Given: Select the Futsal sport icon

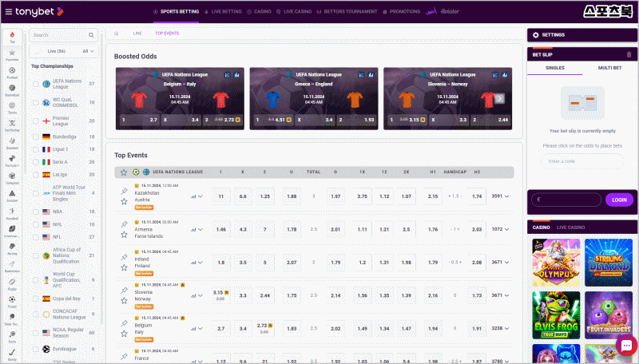Looking at the screenshot, I should (12, 301).
